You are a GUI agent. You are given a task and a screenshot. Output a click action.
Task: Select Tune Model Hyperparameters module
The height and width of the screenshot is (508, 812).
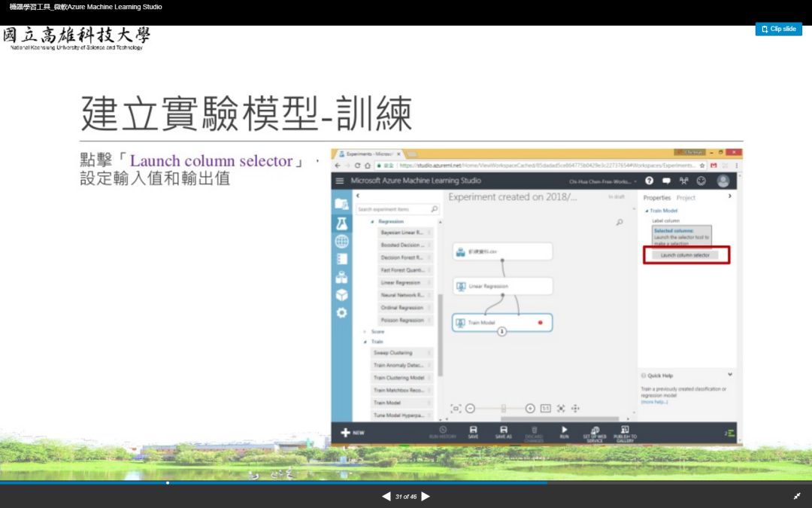(x=402, y=415)
